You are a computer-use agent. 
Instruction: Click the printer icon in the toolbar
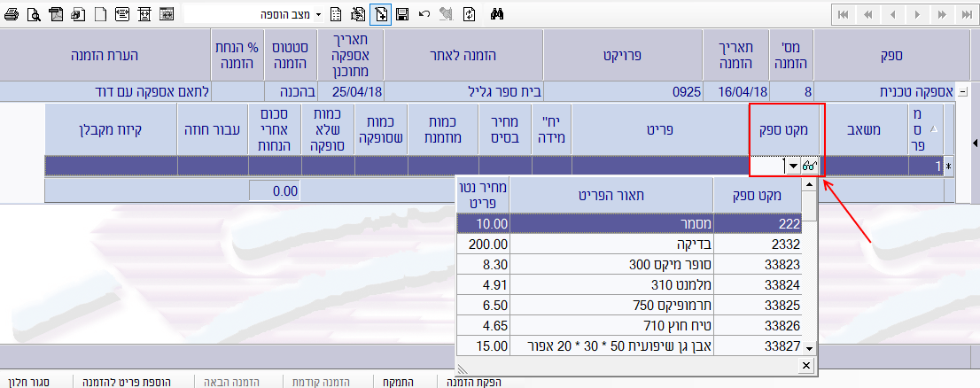pos(12,15)
